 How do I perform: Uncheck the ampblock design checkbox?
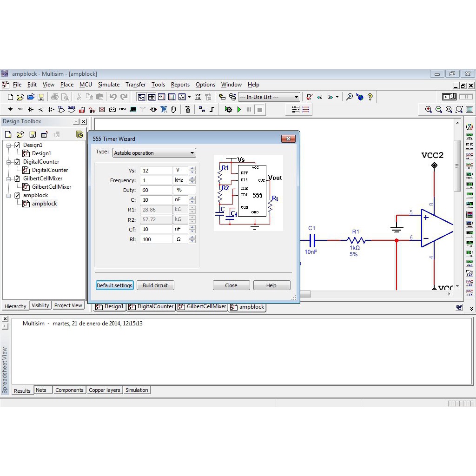pos(17,195)
